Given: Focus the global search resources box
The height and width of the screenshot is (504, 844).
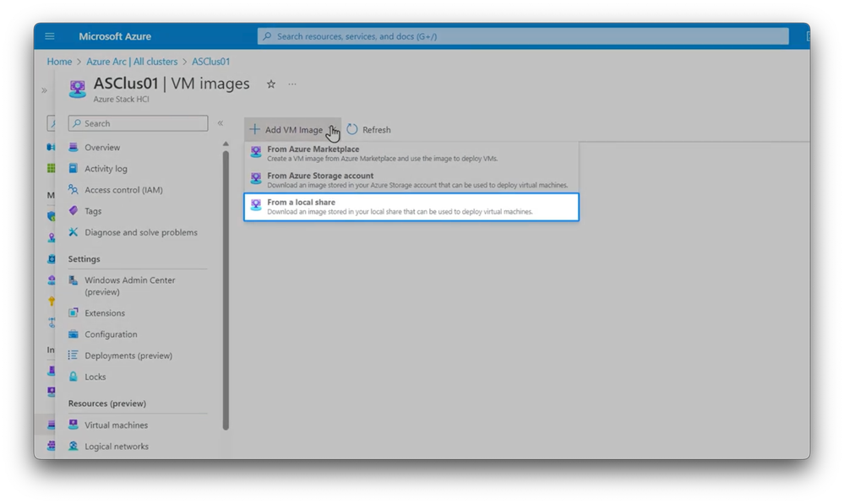Looking at the screenshot, I should (523, 36).
